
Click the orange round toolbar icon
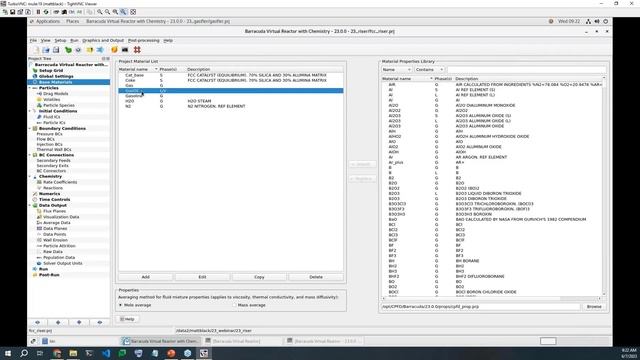114,50
